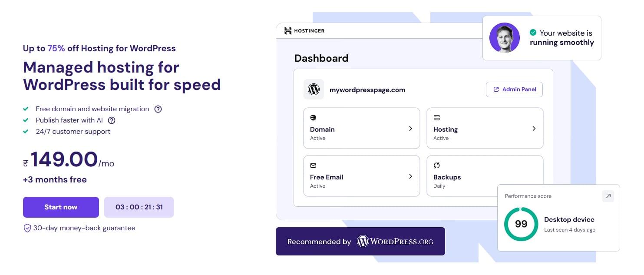
Task: Click the user avatar photo
Action: point(505,38)
